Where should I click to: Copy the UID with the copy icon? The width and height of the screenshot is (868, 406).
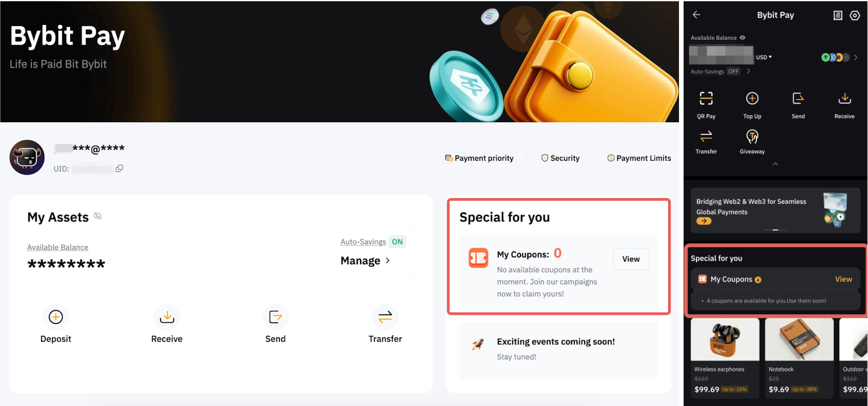coord(119,168)
